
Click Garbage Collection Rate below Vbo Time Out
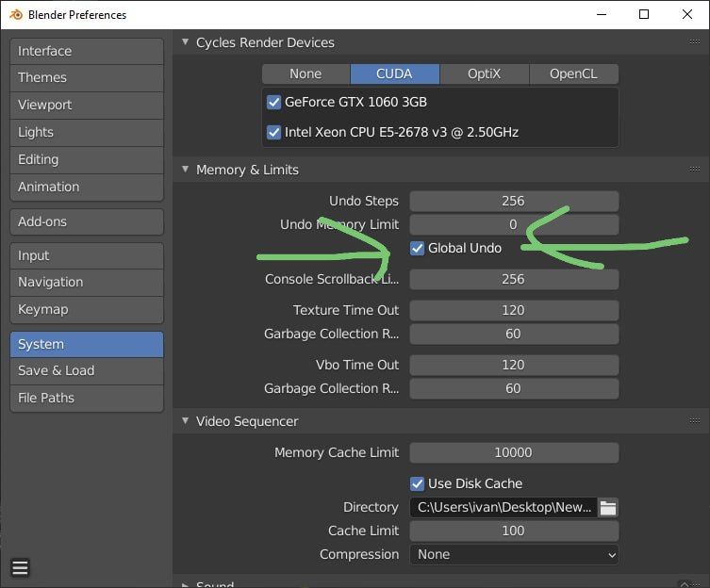(x=514, y=389)
